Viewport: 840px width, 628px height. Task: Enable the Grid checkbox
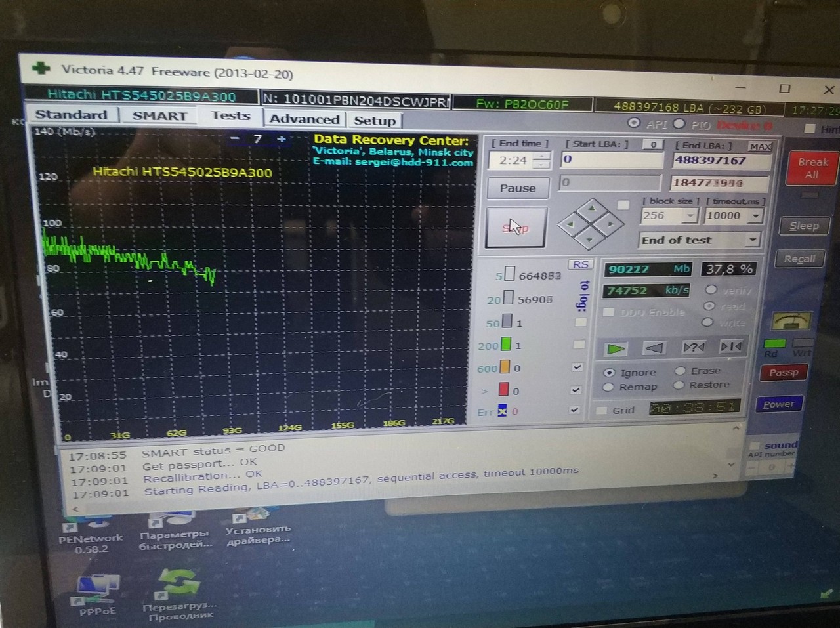601,411
